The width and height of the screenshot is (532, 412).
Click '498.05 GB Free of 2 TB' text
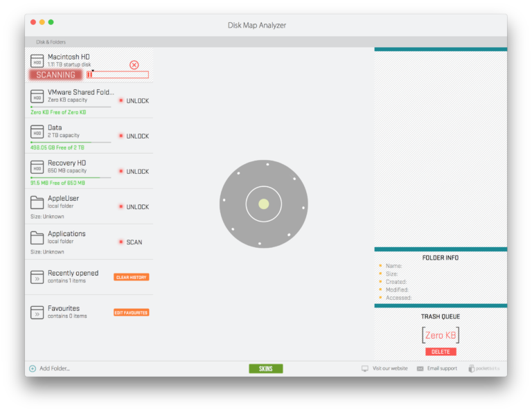[57, 147]
